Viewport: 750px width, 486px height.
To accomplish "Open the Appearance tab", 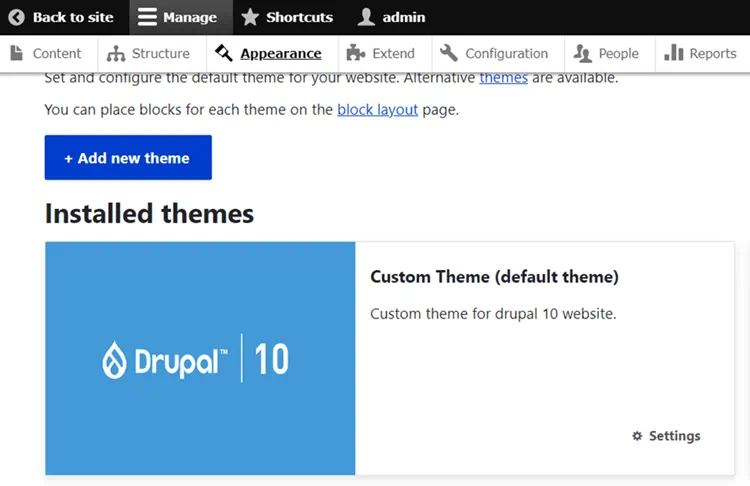I will [280, 53].
